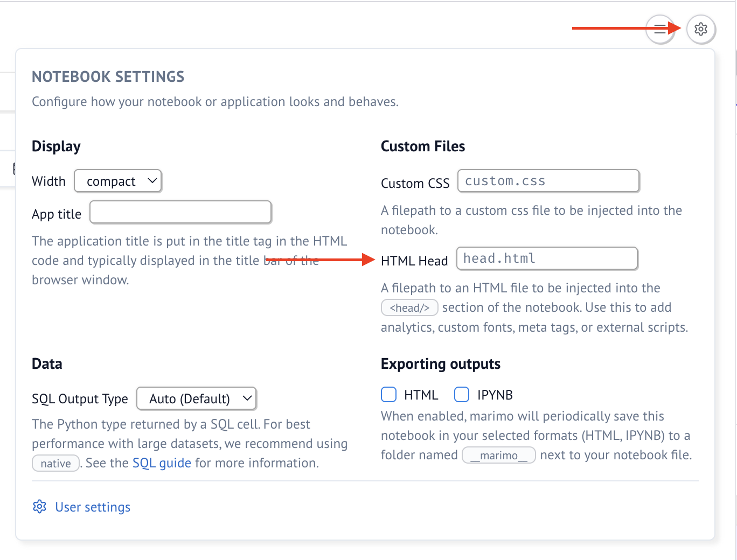
Task: Open the hamburger menu button
Action: pyautogui.click(x=660, y=29)
